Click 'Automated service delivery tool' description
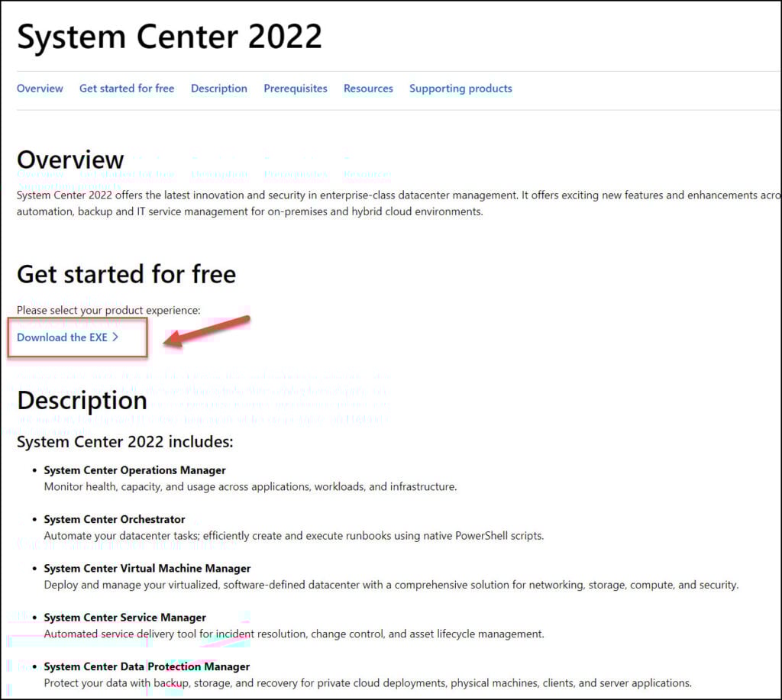 294,634
